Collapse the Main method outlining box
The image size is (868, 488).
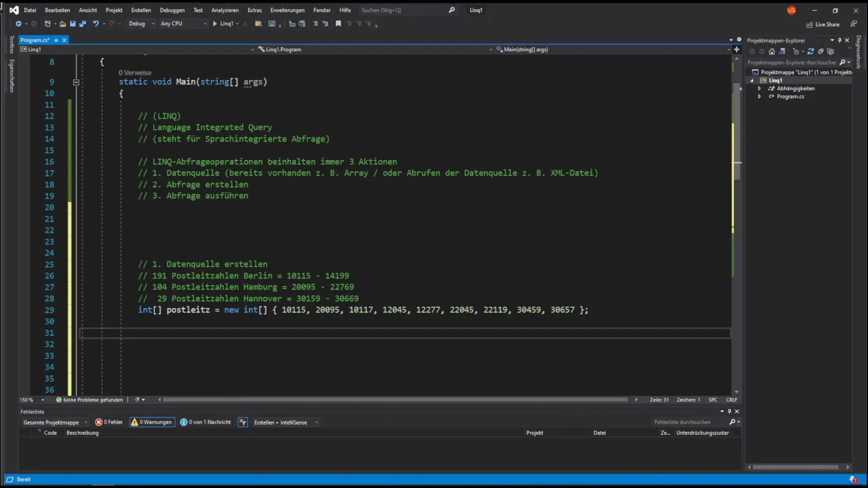click(x=76, y=82)
